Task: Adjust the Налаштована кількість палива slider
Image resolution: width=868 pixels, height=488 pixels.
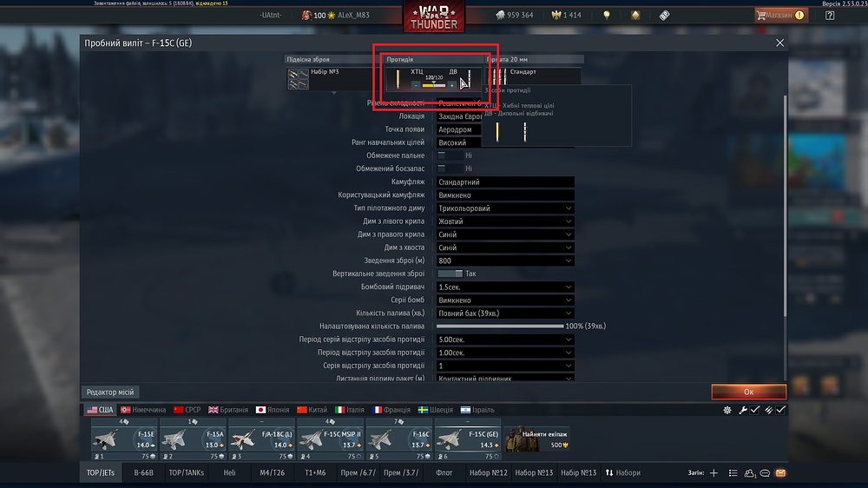Action: click(x=500, y=326)
